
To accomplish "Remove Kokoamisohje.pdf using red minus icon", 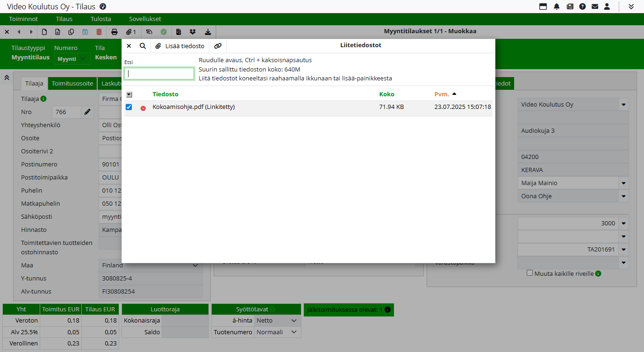I will tap(143, 108).
